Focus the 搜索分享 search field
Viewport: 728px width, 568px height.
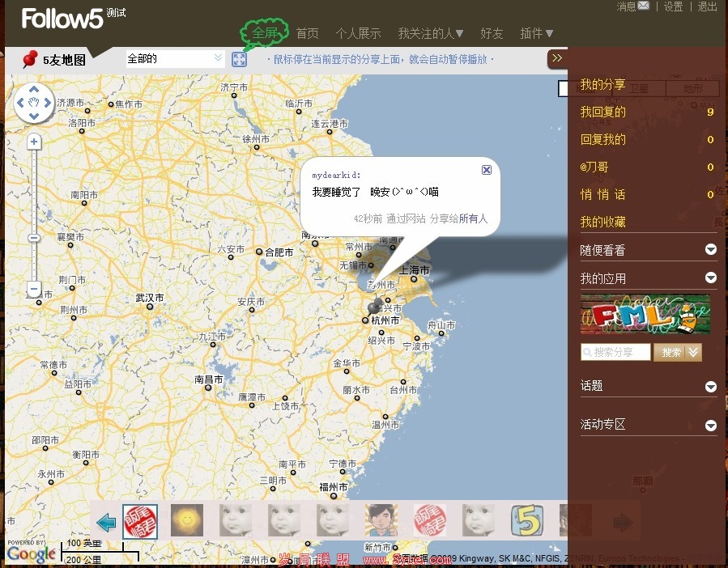tap(615, 352)
